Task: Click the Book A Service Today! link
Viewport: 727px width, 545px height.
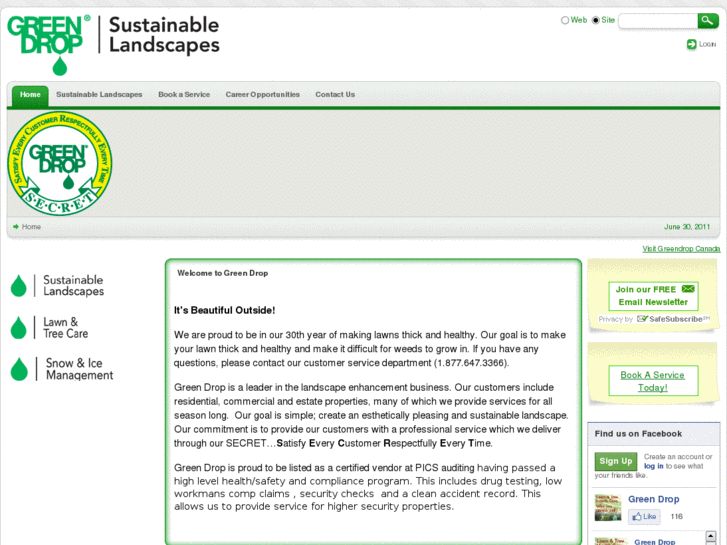Action: (x=653, y=381)
